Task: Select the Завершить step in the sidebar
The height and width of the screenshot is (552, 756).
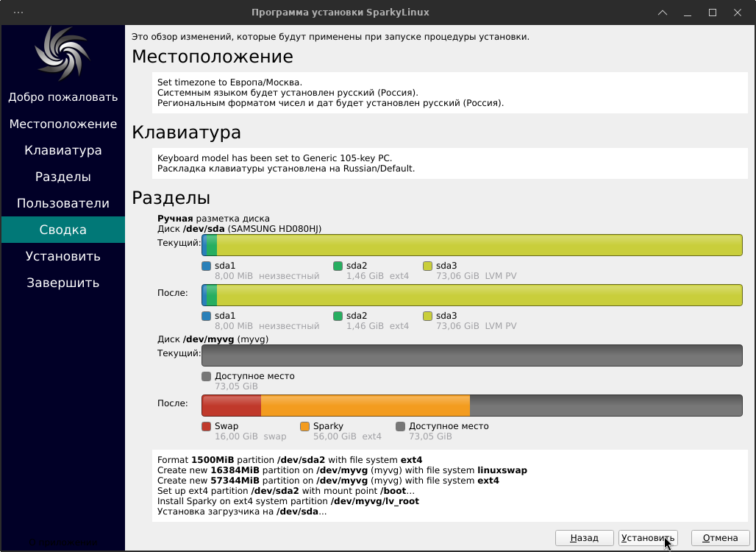Action: pyautogui.click(x=63, y=283)
